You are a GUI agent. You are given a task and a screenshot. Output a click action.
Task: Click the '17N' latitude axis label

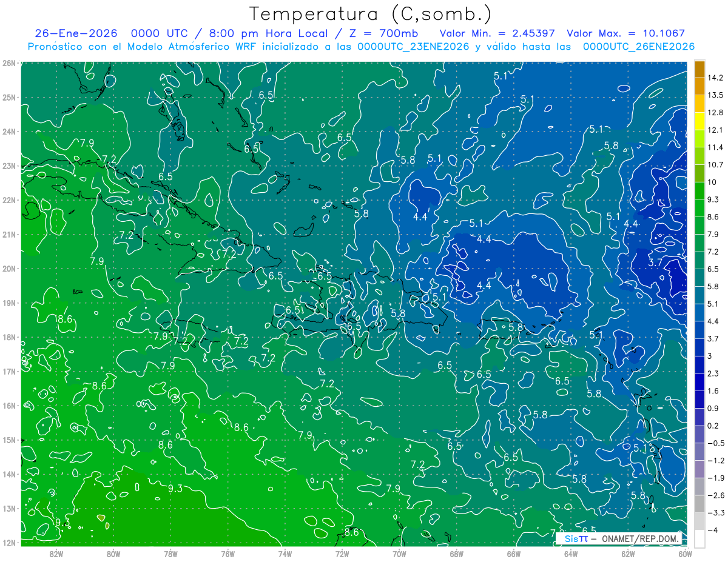point(9,372)
